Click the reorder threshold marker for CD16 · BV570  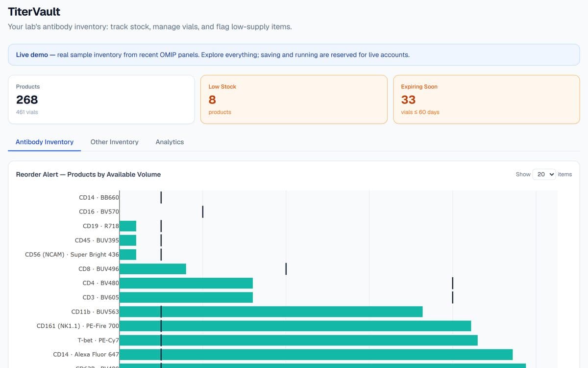[202, 211]
